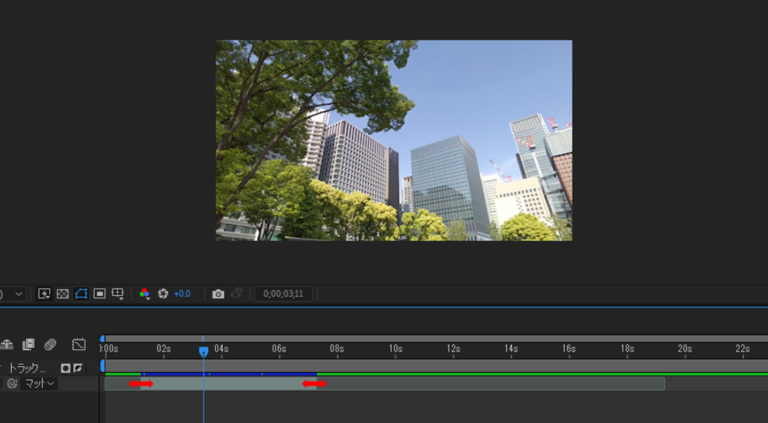
Task: Click the pick whip spiral icon beside マット
Action: coord(12,384)
